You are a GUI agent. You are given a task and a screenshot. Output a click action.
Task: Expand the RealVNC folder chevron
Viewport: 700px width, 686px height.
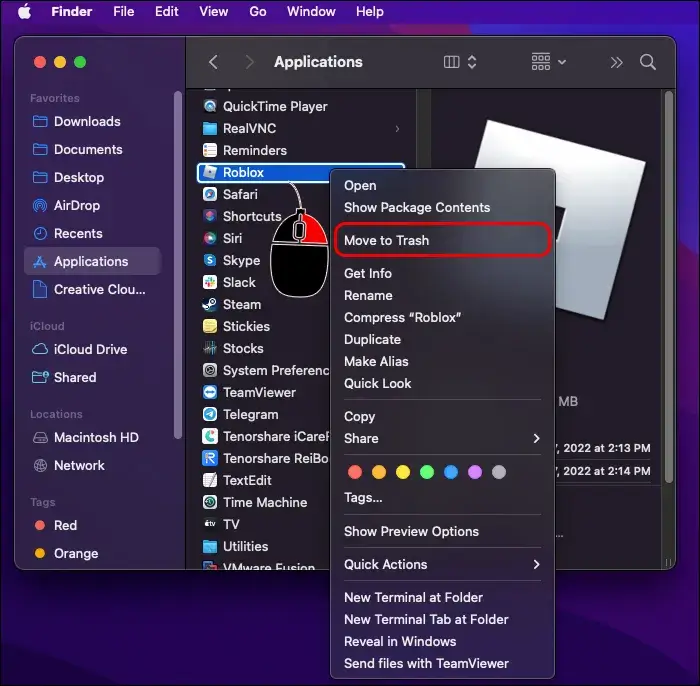397,129
